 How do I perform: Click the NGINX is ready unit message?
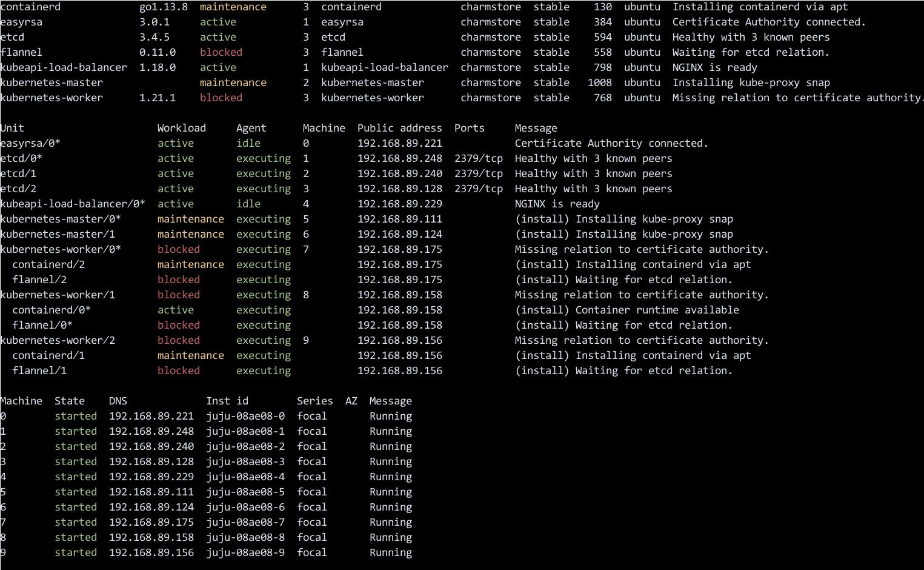557,204
